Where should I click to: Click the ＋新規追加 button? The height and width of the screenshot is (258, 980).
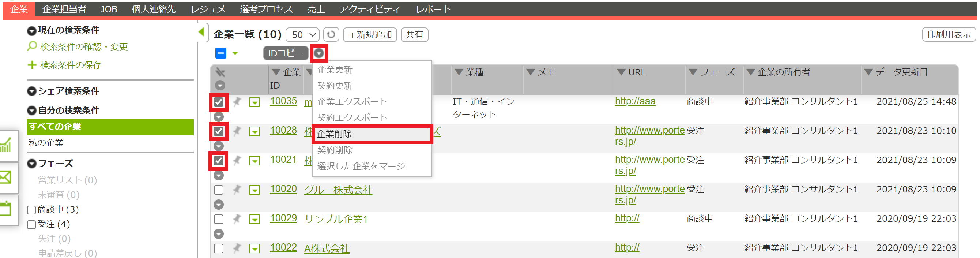point(370,35)
